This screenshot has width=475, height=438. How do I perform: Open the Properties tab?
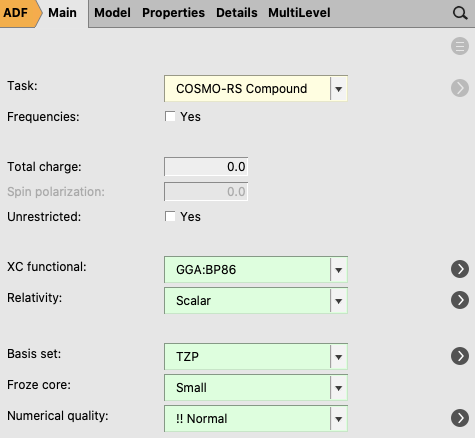pyautogui.click(x=173, y=13)
